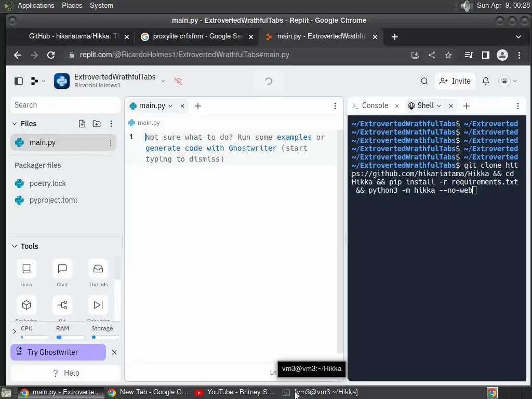Screen dimensions: 532x399
Task: Open a new Chrome tab
Action: (x=395, y=37)
